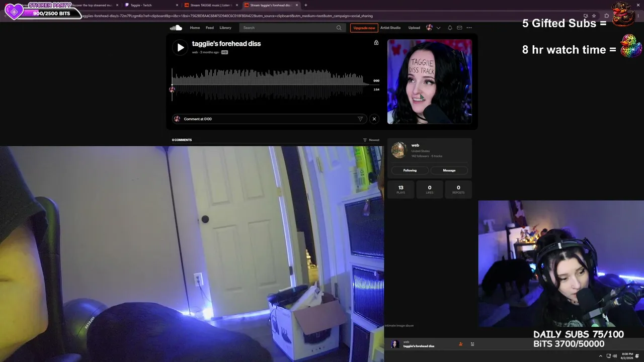Open the web artist name link in sidebar

click(415, 145)
